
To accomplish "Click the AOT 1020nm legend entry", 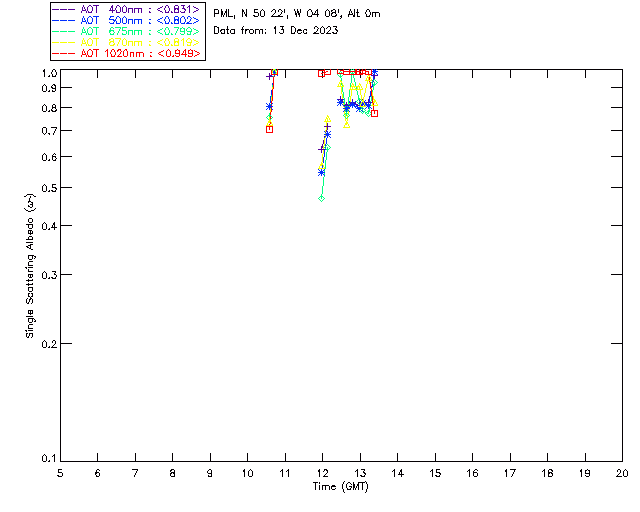I will (128, 53).
